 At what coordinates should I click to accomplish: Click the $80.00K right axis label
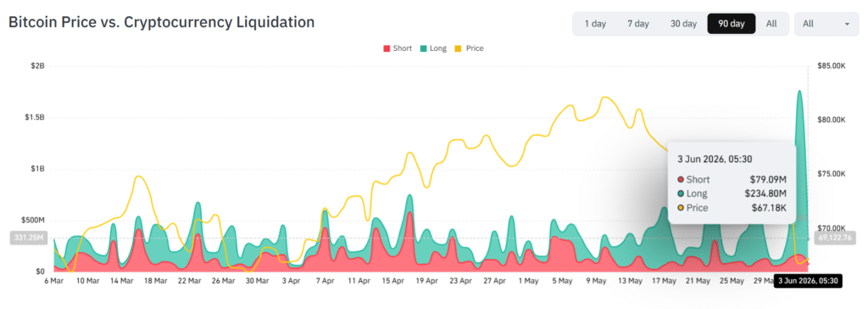pyautogui.click(x=831, y=120)
